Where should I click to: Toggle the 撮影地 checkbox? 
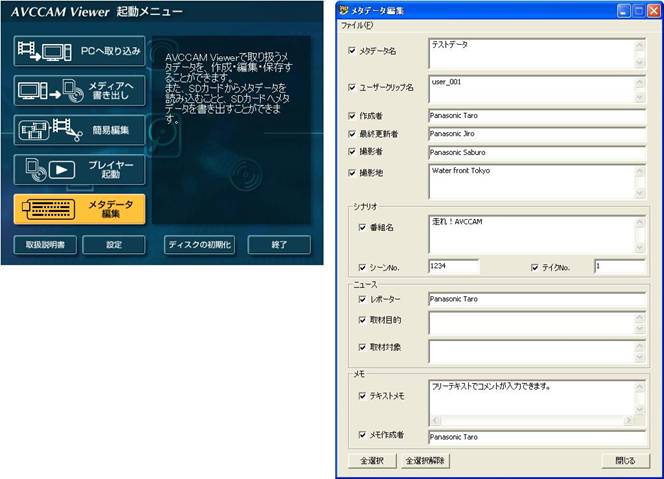[352, 173]
